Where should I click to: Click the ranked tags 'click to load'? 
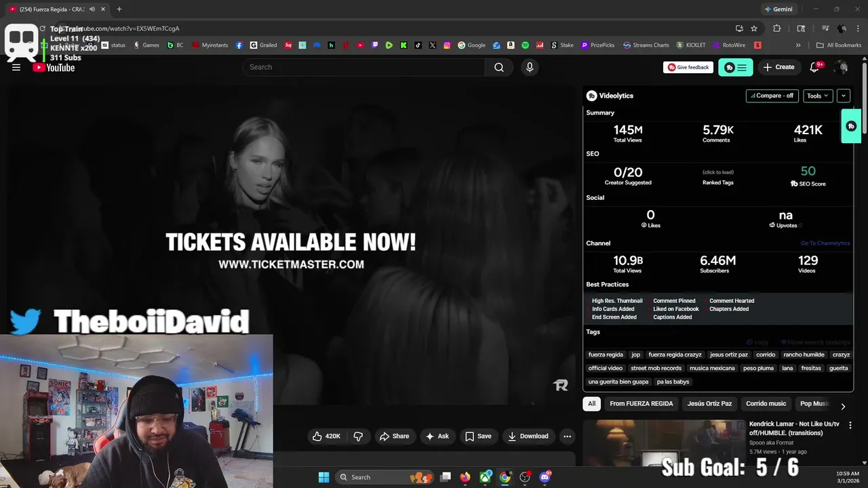(717, 172)
